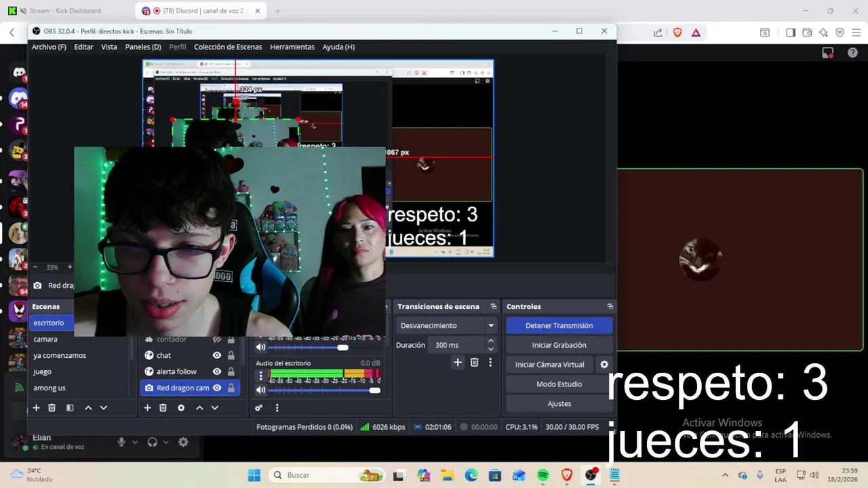The image size is (868, 488).
Task: Toggle lock on contador source
Action: 231,339
